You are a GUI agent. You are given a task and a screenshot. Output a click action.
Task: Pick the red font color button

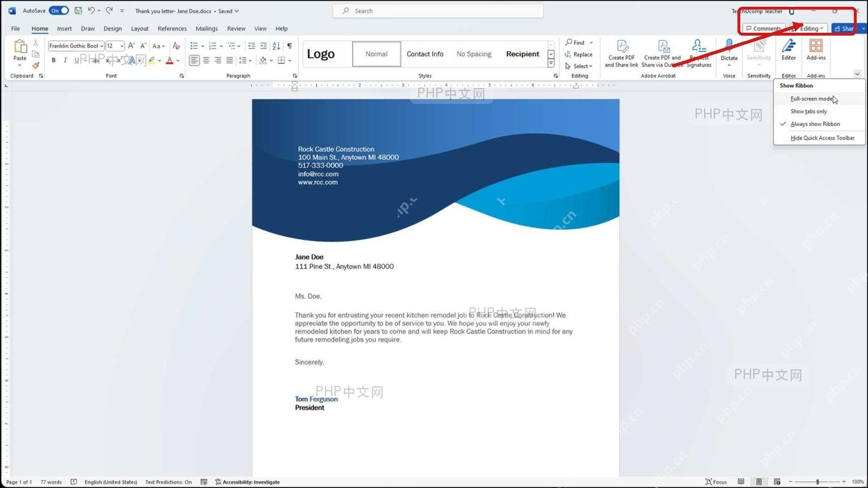(170, 60)
